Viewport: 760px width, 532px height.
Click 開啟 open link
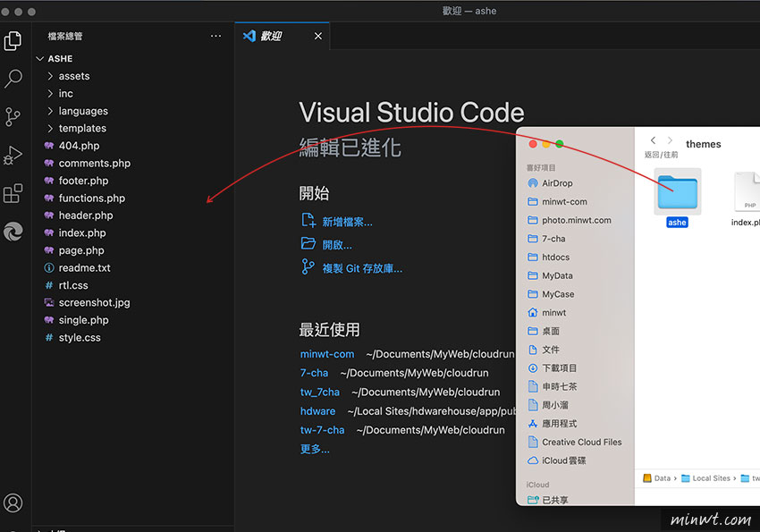[337, 245]
